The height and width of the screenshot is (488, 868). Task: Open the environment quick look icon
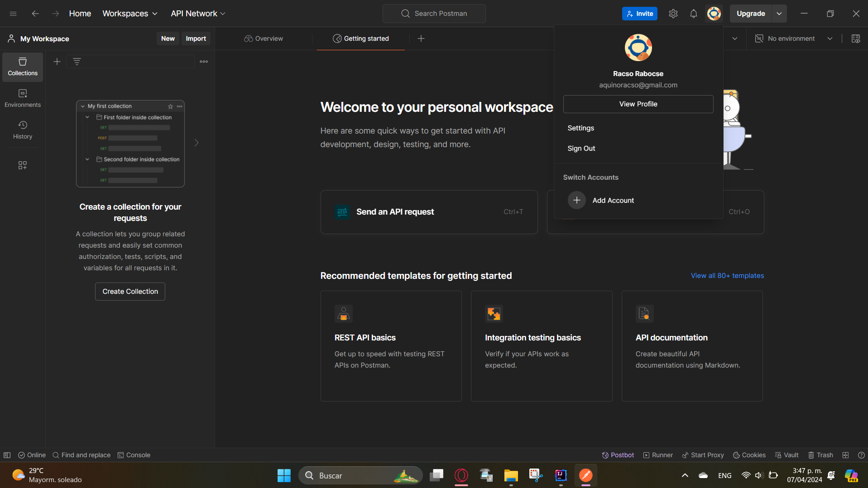coord(856,38)
